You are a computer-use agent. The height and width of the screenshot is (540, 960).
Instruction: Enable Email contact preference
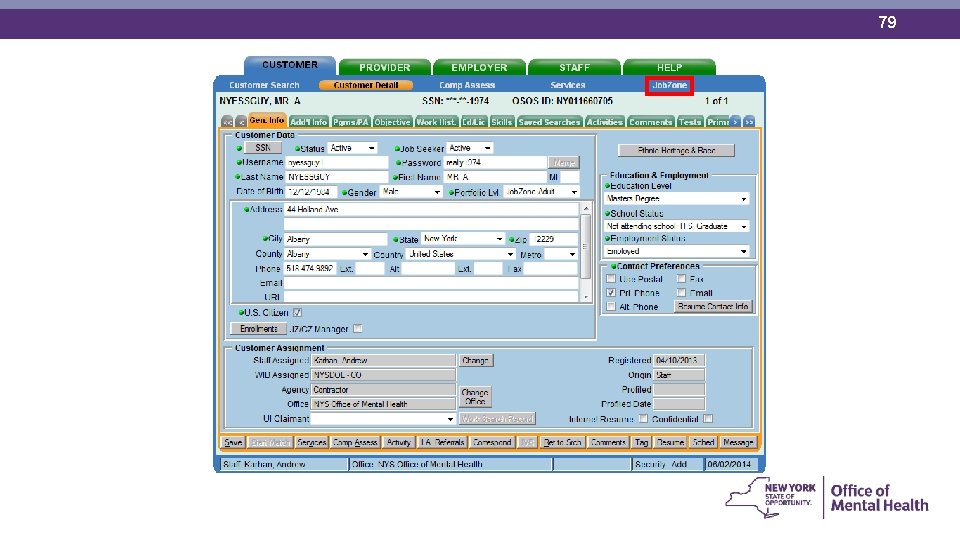[681, 293]
